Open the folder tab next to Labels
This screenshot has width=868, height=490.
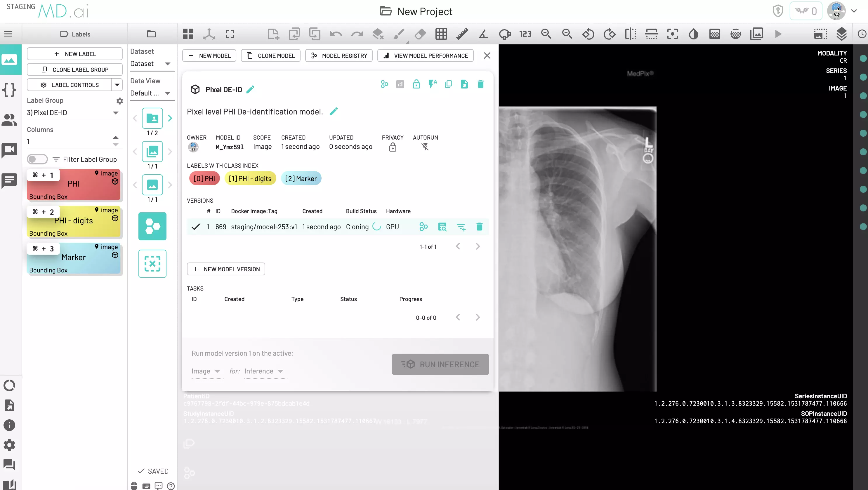coord(151,34)
